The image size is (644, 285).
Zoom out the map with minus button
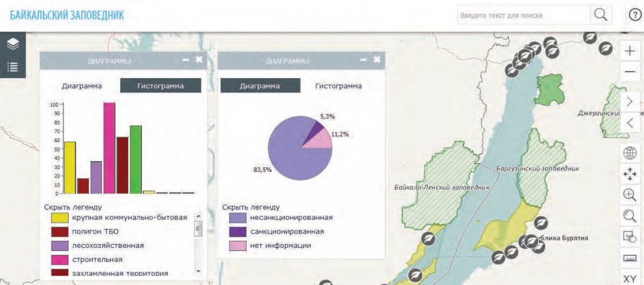(630, 72)
